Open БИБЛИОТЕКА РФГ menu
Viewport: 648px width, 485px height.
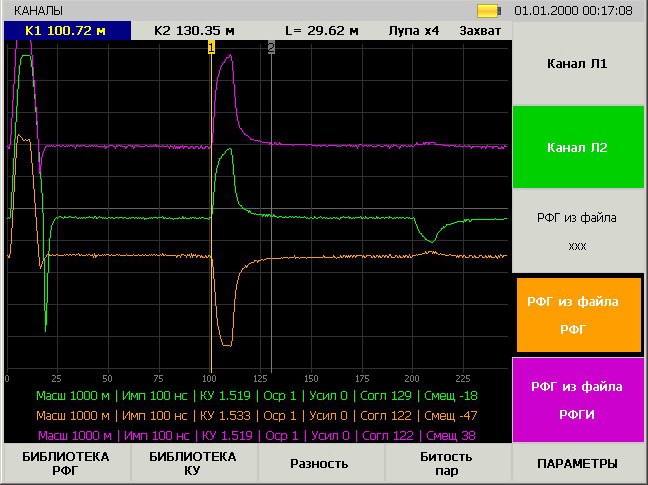[x=66, y=463]
